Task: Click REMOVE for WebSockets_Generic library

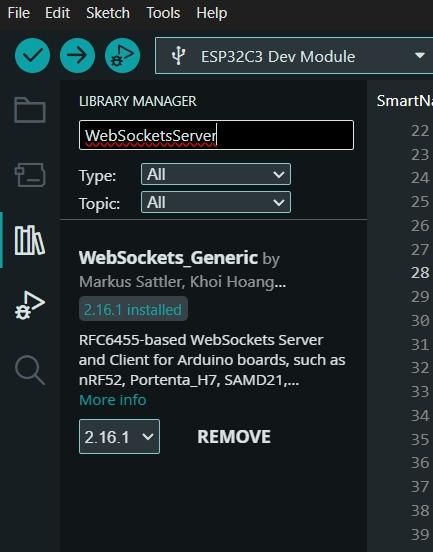Action: 234,437
